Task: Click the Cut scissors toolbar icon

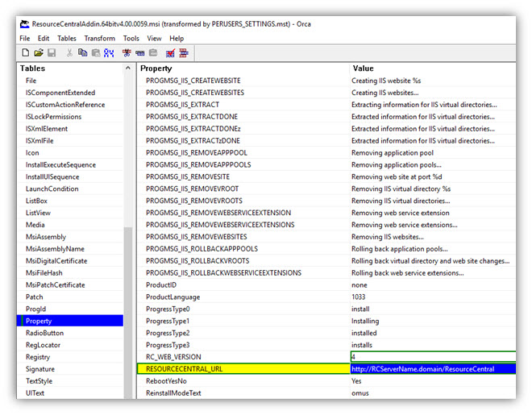Action: (x=69, y=52)
